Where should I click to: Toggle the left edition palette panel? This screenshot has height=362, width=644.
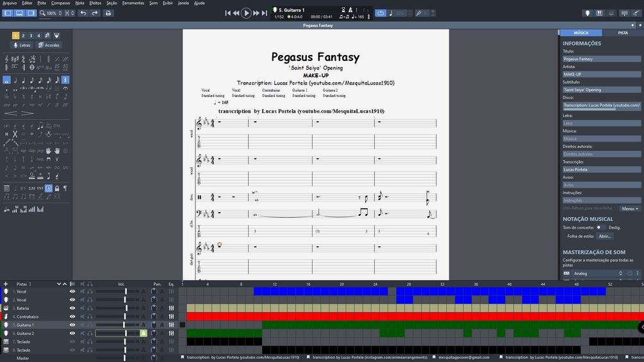pos(8,13)
